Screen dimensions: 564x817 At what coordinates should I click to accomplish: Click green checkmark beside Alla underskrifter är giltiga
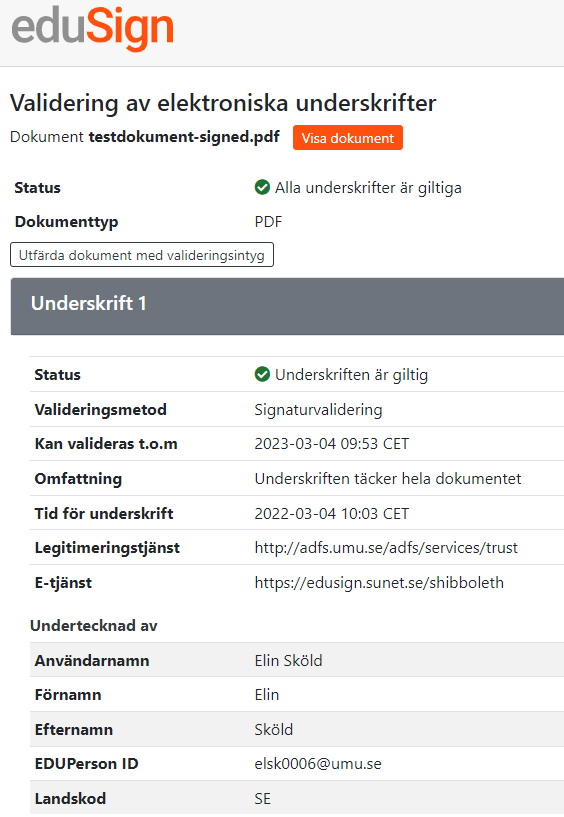click(x=262, y=187)
